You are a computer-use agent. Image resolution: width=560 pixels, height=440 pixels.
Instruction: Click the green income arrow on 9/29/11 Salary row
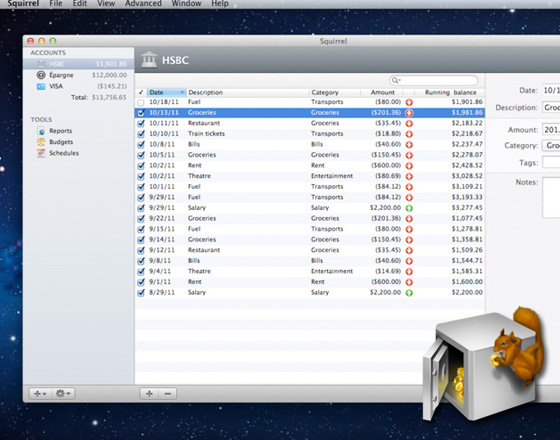[x=409, y=208]
